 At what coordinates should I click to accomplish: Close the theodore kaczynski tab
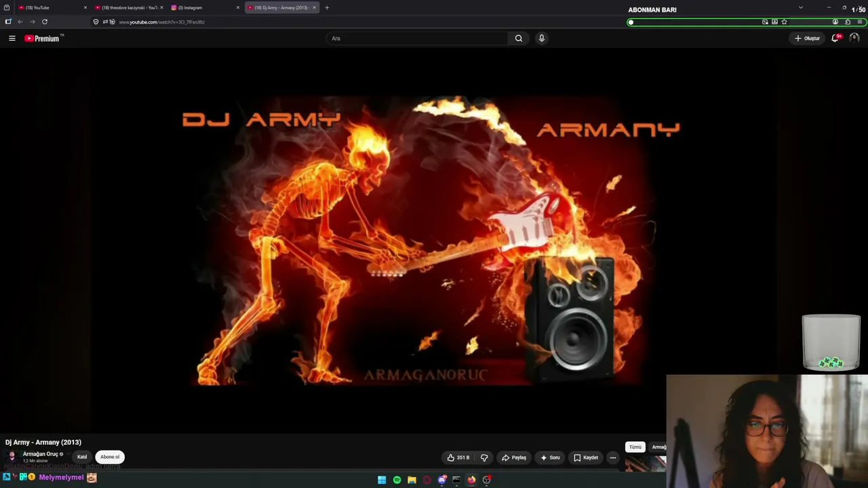click(x=161, y=7)
